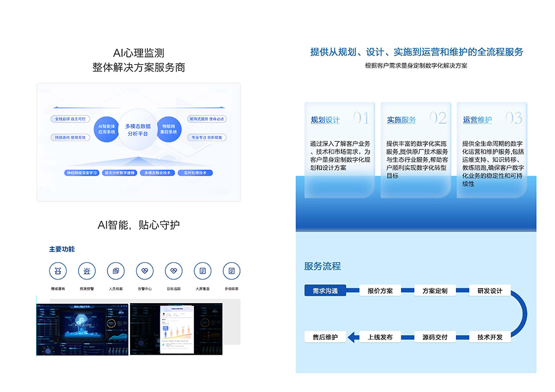555x392 pixels.
Task: Open the left dashboard screenshot thumbnail
Action: [82, 329]
